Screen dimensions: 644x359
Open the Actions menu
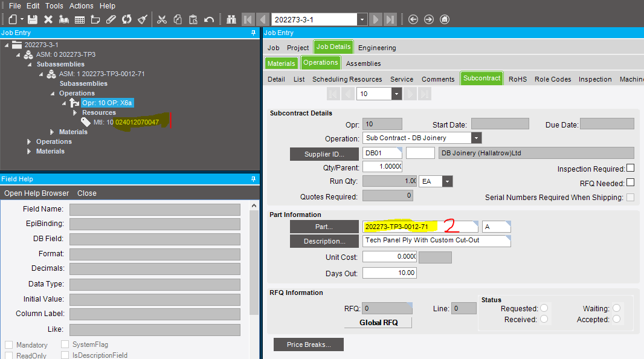[x=82, y=6]
